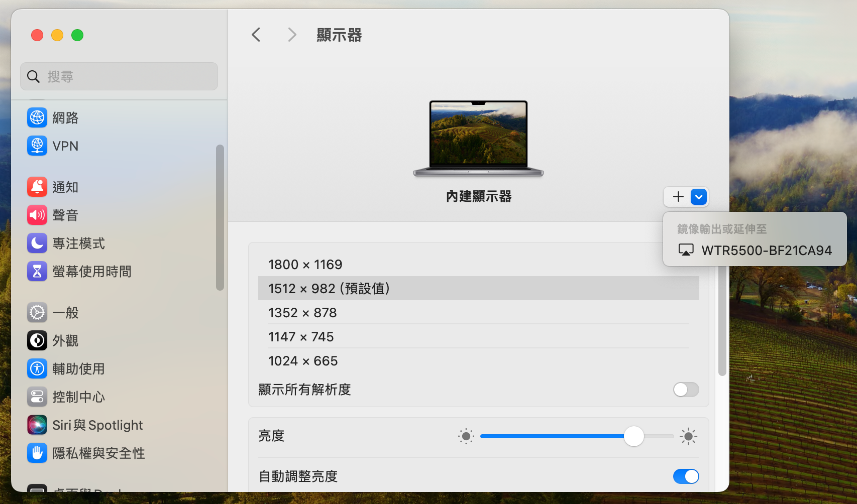Open 專注模式 moon icon
This screenshot has height=504, width=857.
[37, 243]
